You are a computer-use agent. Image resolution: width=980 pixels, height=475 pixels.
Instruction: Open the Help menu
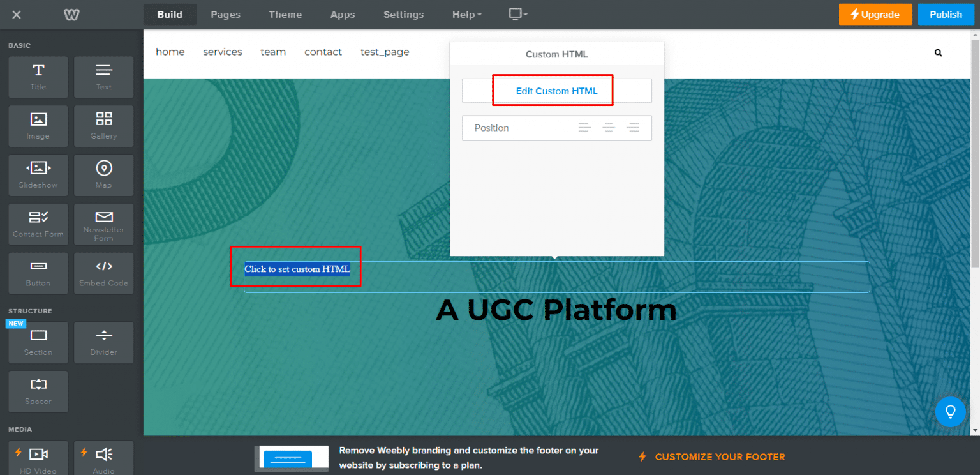click(x=466, y=14)
